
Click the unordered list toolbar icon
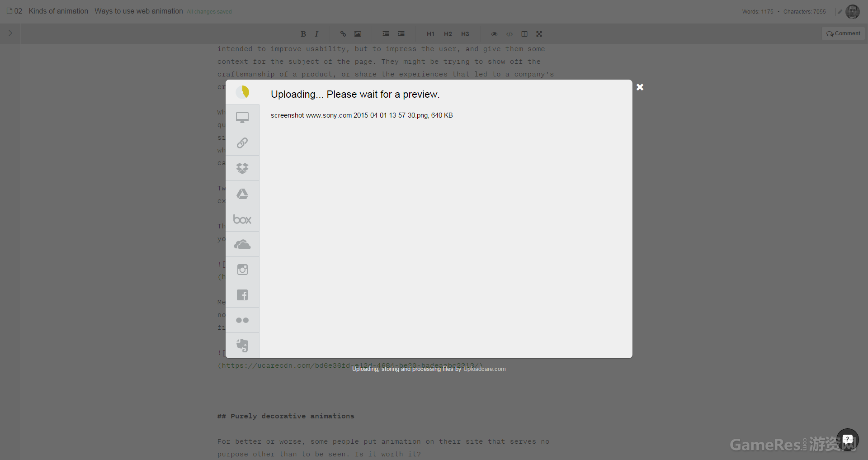click(x=386, y=34)
